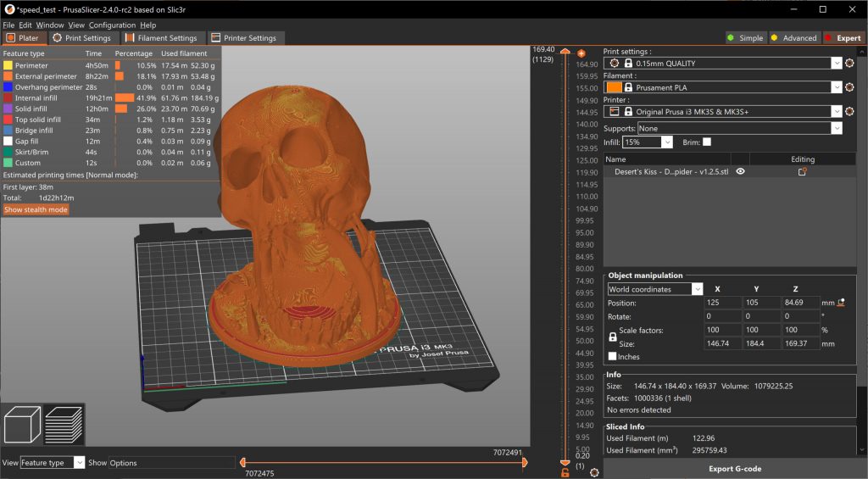The width and height of the screenshot is (868, 479).
Task: Open print settings gear next to 0.15mm QUALITY
Action: (849, 63)
